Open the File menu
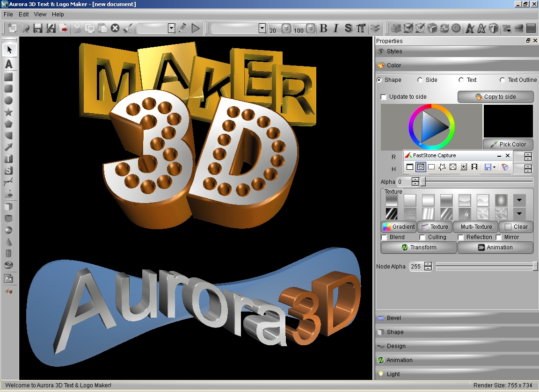 pos(8,15)
